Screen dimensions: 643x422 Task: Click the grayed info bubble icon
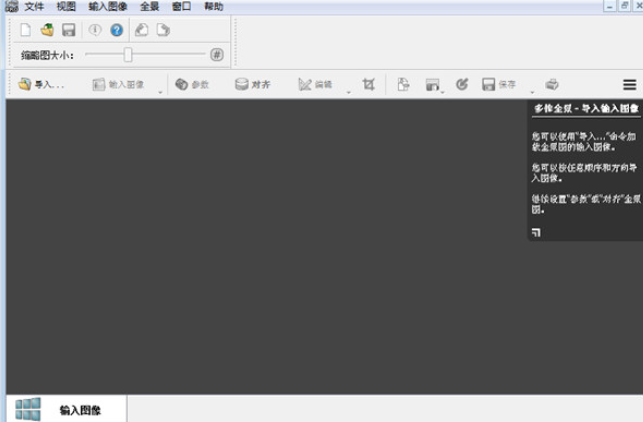pos(95,30)
